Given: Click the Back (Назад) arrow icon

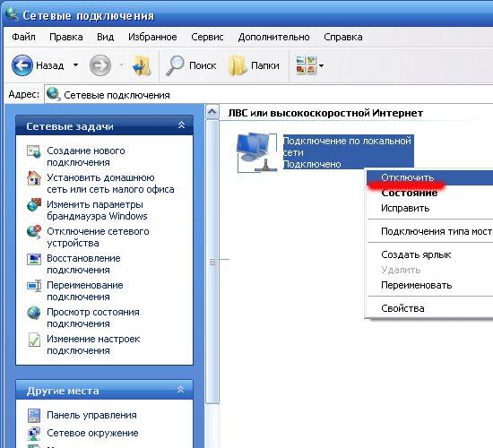Looking at the screenshot, I should (x=22, y=65).
